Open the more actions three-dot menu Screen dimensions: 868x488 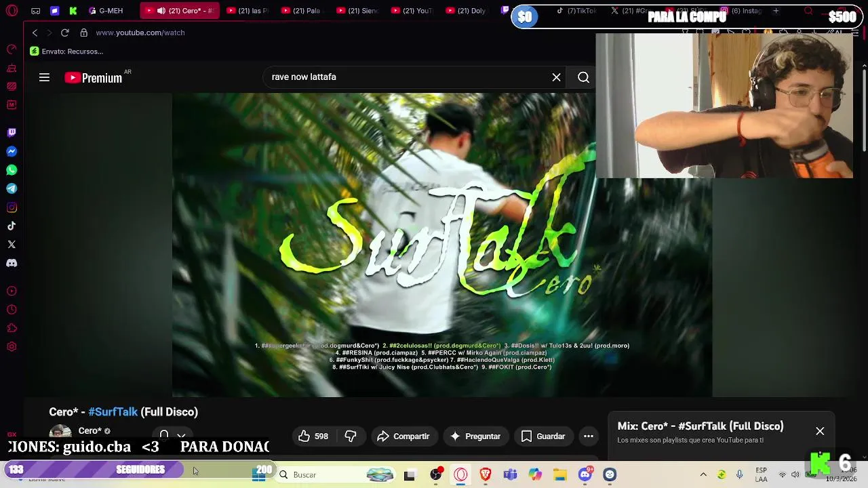(x=589, y=436)
